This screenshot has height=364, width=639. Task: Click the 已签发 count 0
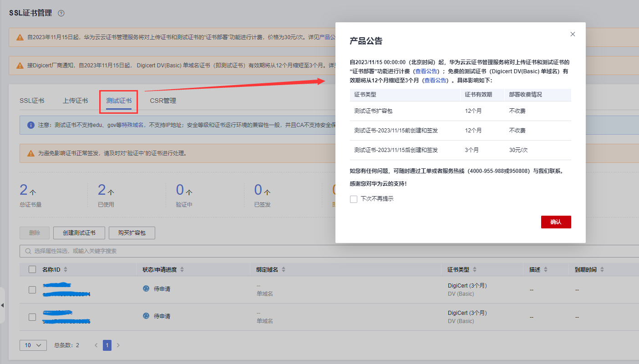coord(258,190)
